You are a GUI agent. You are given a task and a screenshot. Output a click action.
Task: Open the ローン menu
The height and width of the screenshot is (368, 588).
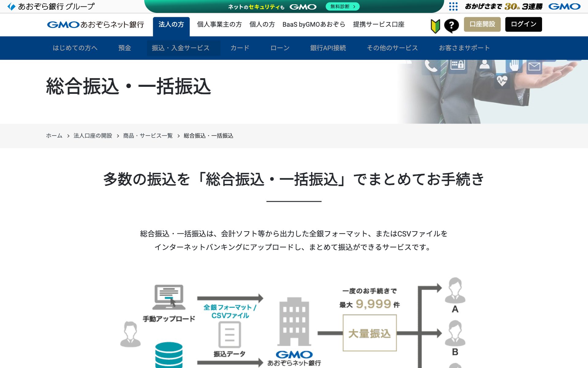point(280,48)
